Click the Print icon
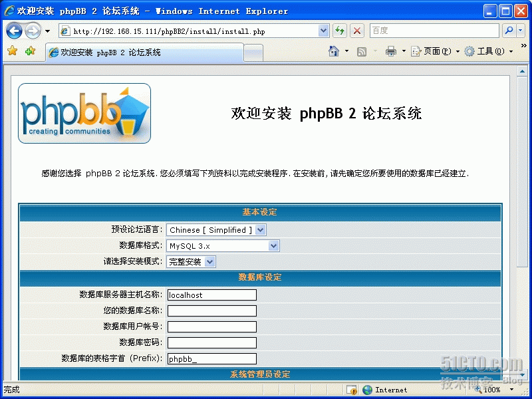532x399 pixels. click(391, 51)
